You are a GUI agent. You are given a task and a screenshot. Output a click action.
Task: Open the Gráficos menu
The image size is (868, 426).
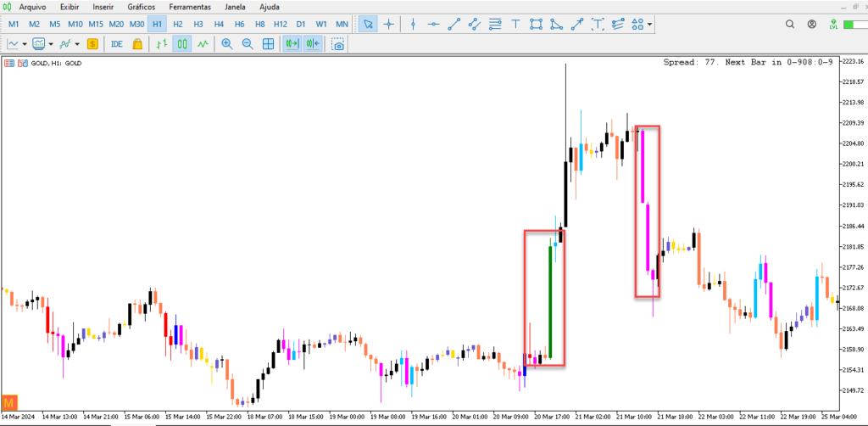pos(142,6)
